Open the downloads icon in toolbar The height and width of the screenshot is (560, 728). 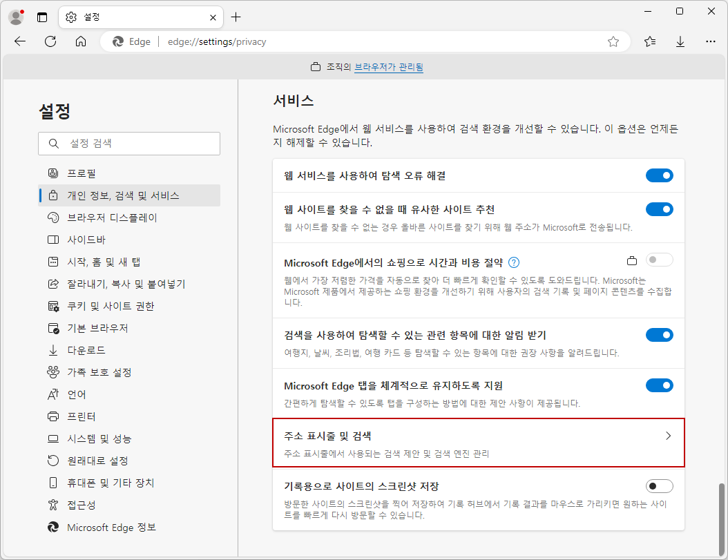[680, 42]
